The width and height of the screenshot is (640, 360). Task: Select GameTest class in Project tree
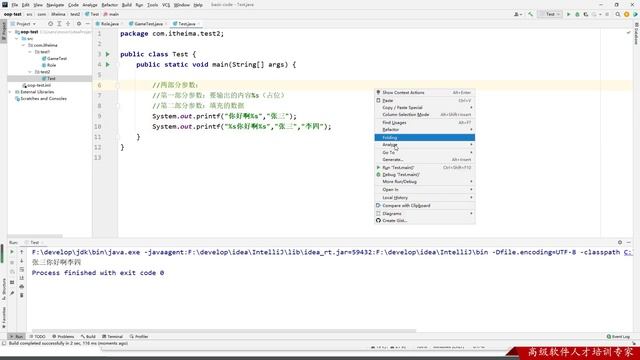pos(54,58)
